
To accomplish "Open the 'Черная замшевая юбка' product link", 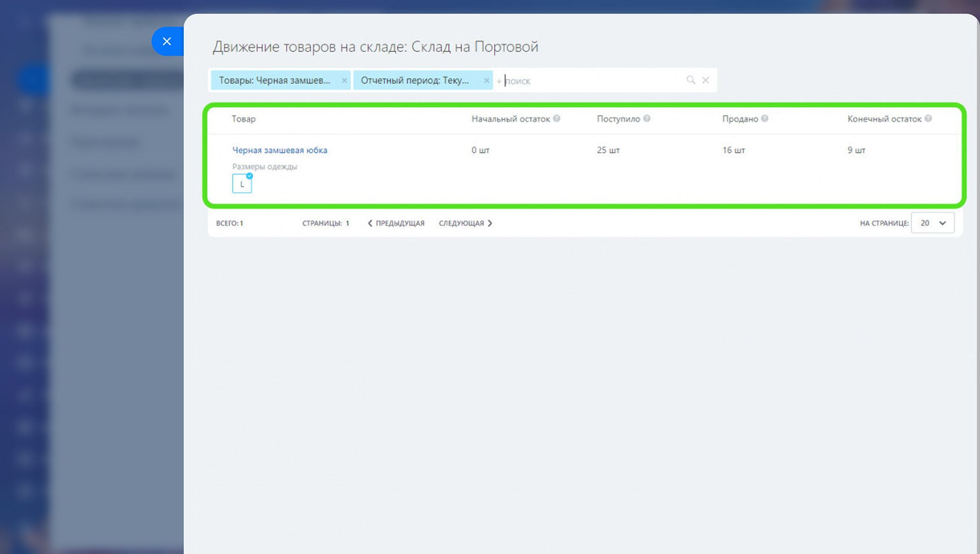I will click(280, 150).
